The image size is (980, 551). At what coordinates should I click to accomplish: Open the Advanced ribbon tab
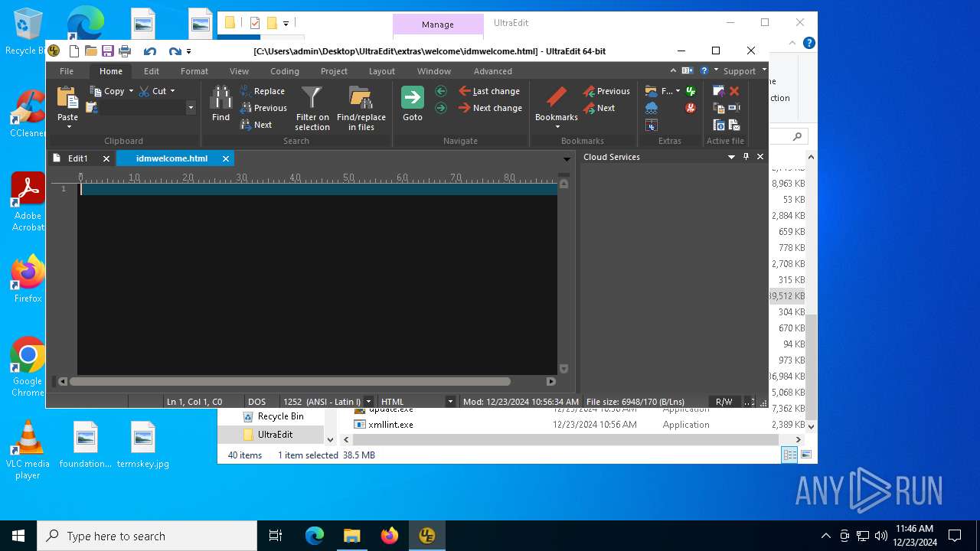[492, 71]
